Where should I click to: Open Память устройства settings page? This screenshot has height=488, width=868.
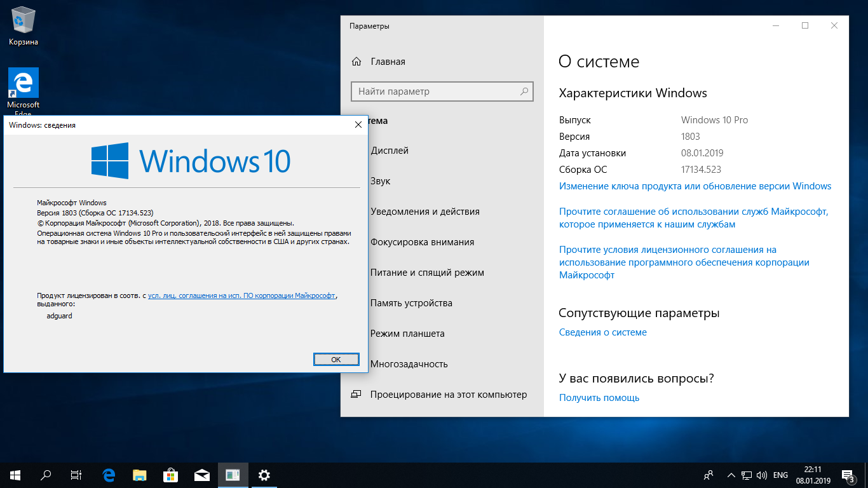tap(411, 303)
